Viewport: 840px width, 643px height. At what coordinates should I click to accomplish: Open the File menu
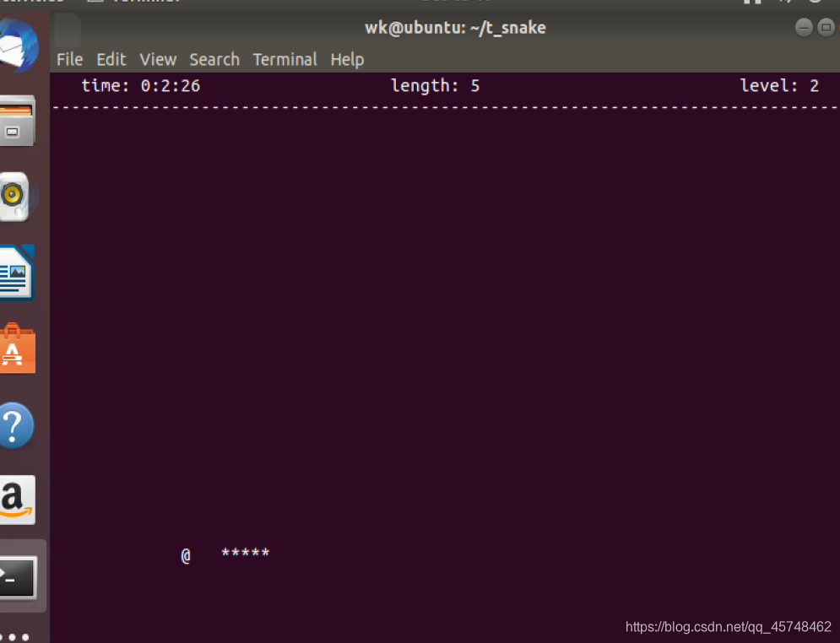(69, 59)
